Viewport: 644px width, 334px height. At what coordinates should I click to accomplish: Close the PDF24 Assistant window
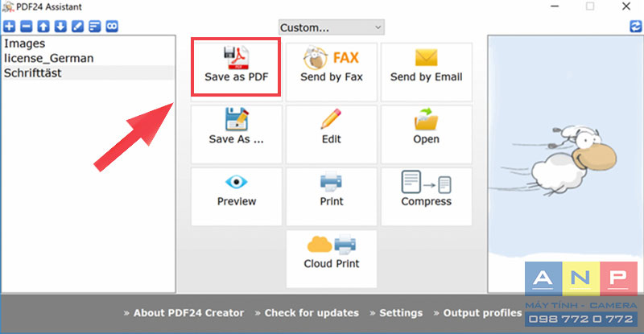tap(626, 6)
